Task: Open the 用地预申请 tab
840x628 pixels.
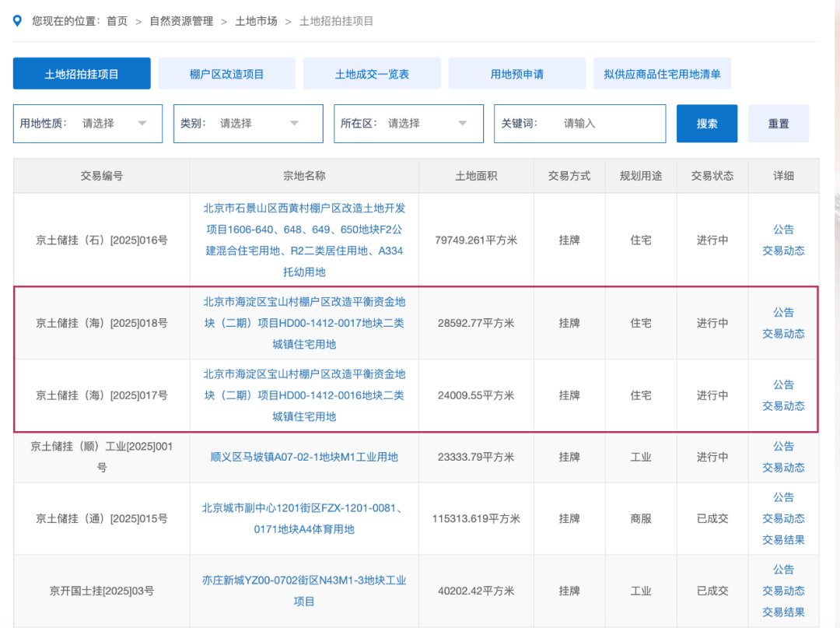Action: 516,74
